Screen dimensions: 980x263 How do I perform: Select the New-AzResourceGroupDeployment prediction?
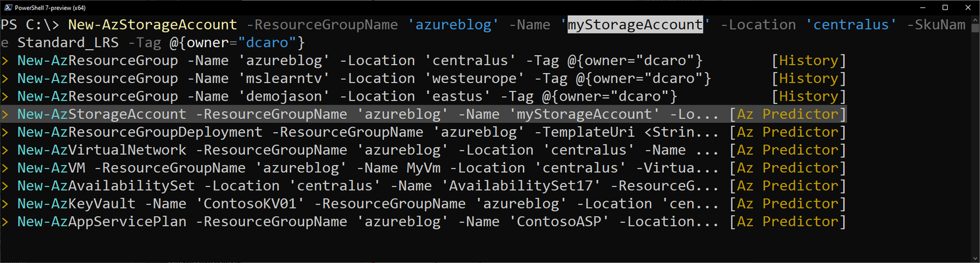tap(423, 132)
